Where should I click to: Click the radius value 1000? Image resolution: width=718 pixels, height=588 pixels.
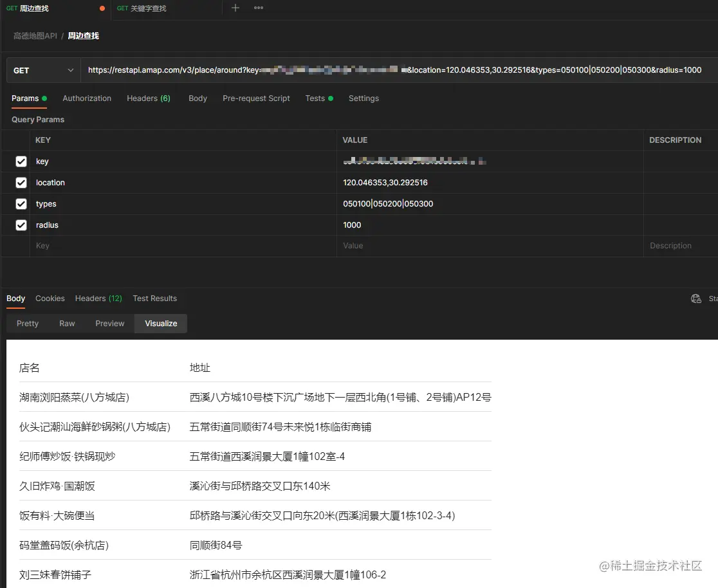tap(352, 225)
